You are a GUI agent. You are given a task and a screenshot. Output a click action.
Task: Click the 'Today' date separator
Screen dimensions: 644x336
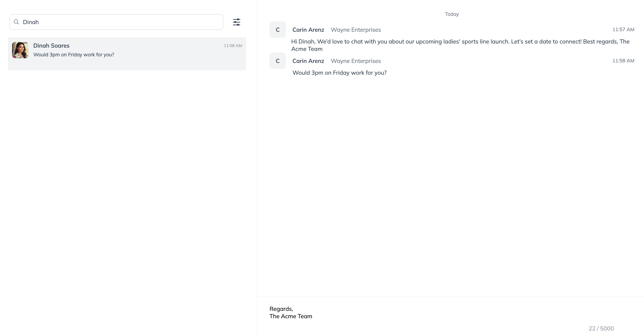(452, 14)
